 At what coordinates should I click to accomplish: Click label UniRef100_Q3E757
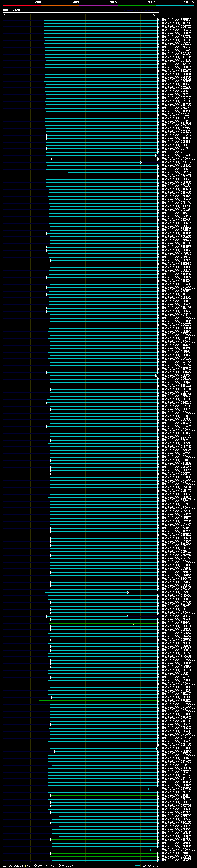click(x=177, y=653)
